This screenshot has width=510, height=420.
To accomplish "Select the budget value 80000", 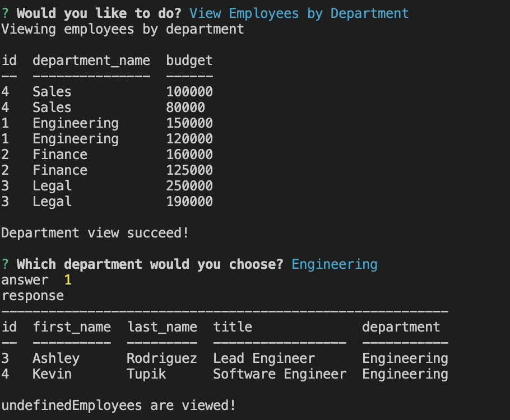I will (x=186, y=108).
